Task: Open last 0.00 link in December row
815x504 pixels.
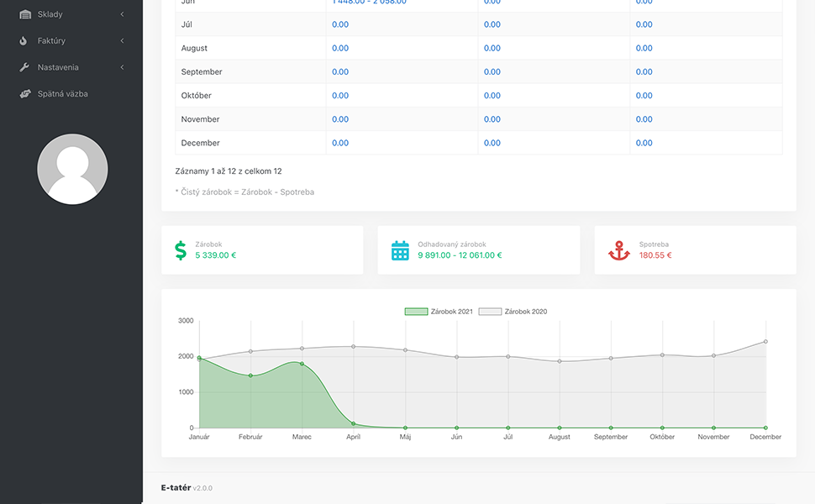Action: point(644,143)
